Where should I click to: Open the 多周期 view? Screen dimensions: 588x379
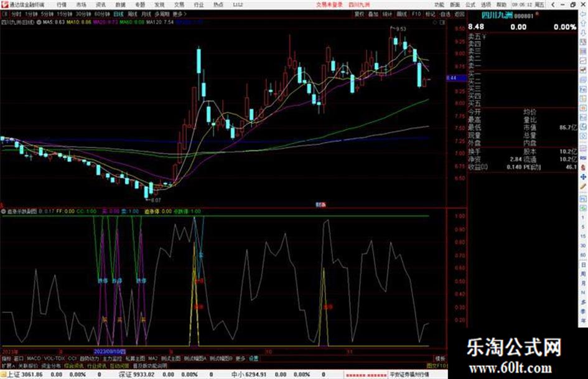coord(162,14)
